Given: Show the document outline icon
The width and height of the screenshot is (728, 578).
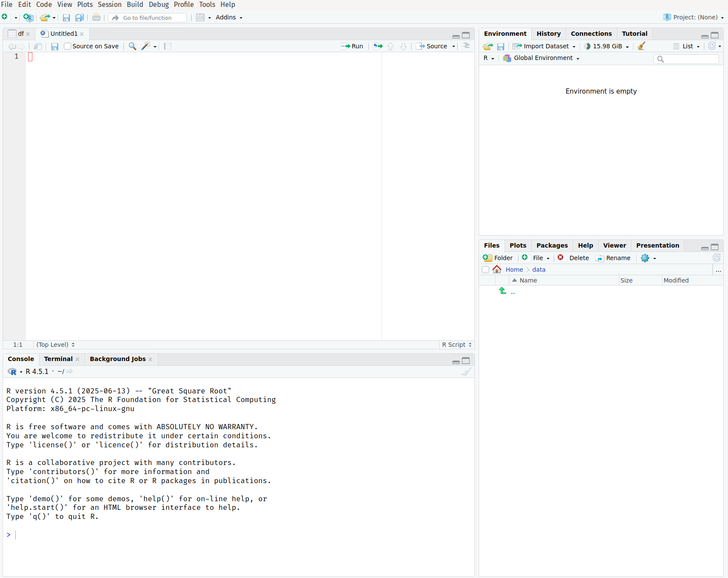Looking at the screenshot, I should pyautogui.click(x=466, y=46).
